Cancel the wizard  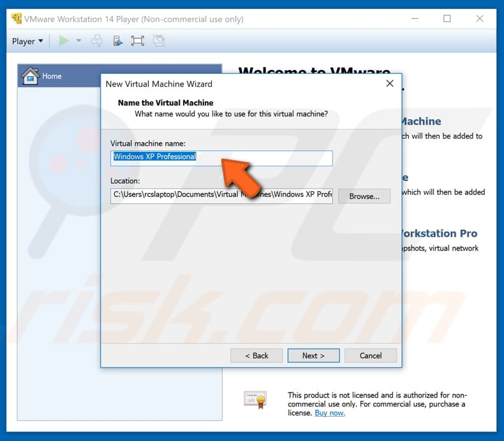(x=371, y=356)
